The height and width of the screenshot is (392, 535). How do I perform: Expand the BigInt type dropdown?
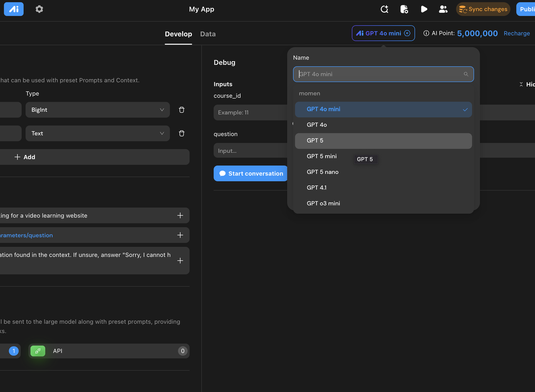98,110
